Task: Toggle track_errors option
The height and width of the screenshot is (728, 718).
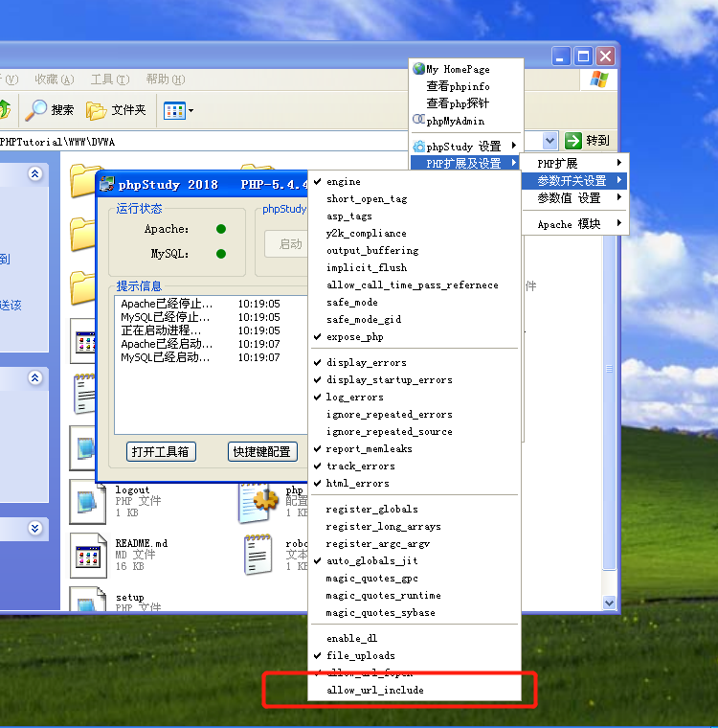Action: (x=415, y=466)
